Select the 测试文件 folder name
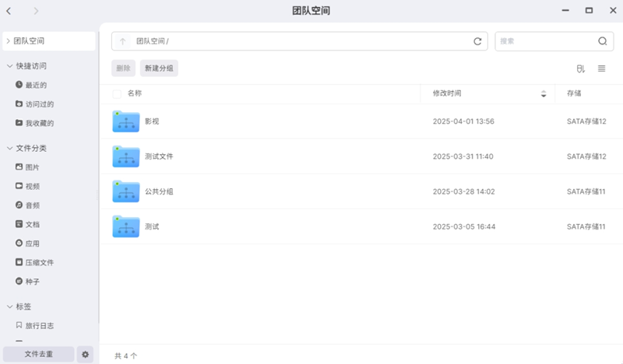The image size is (623, 364). [x=159, y=156]
